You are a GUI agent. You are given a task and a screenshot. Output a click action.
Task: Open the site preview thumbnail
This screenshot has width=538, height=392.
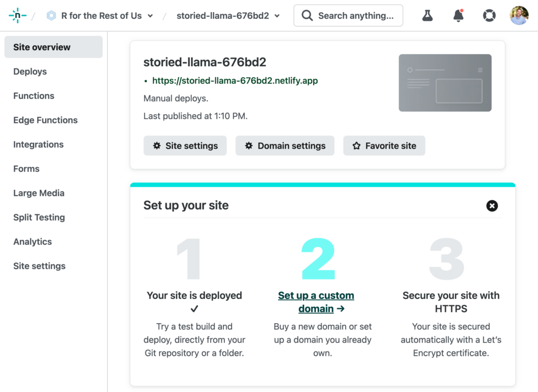tap(444, 82)
